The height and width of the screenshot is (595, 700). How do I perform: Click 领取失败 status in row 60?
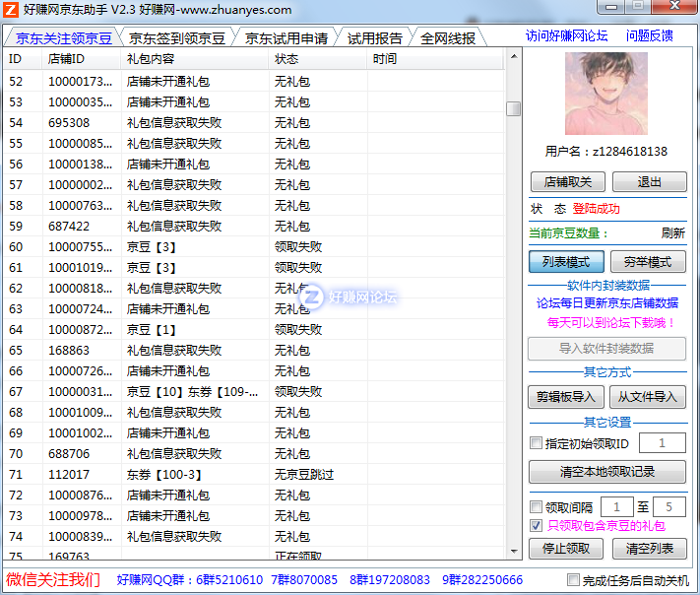[298, 247]
